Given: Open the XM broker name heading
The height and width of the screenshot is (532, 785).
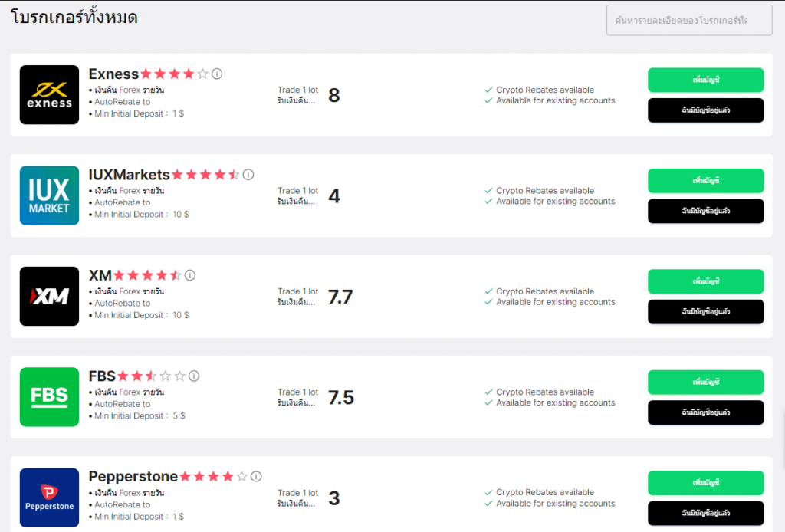Looking at the screenshot, I should (x=100, y=275).
